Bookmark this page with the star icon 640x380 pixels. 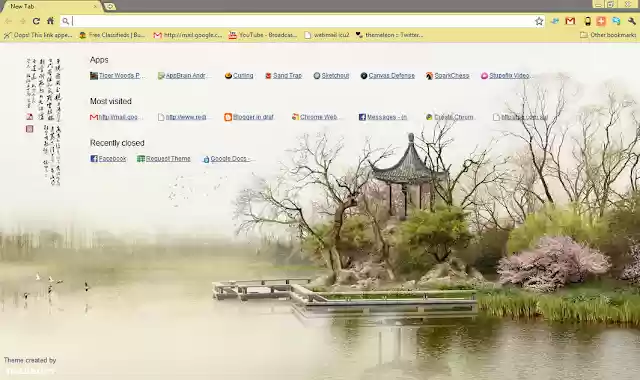539,21
